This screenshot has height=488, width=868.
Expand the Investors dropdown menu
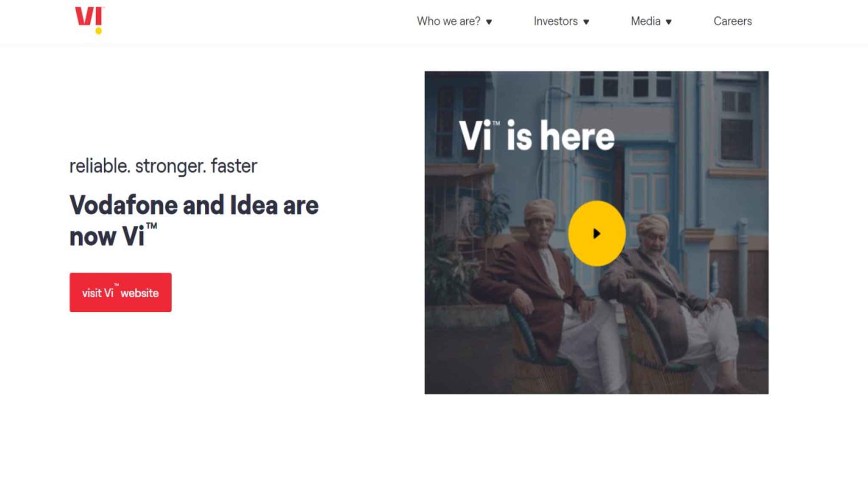pos(587,22)
